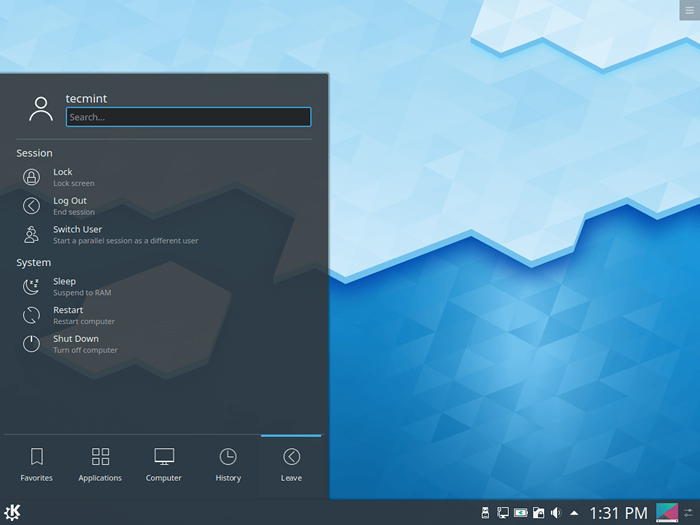Open desktop toolbox menu in top-right corner
The image size is (700, 525).
point(689,9)
